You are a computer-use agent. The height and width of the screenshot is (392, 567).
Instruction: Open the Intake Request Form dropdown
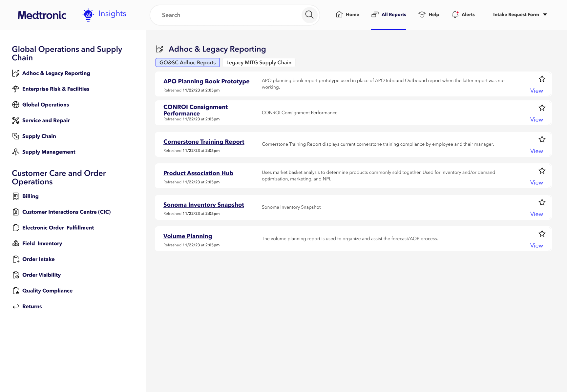(x=520, y=14)
